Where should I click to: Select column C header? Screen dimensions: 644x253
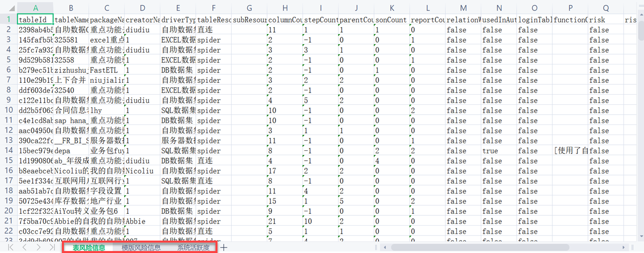[x=107, y=8]
